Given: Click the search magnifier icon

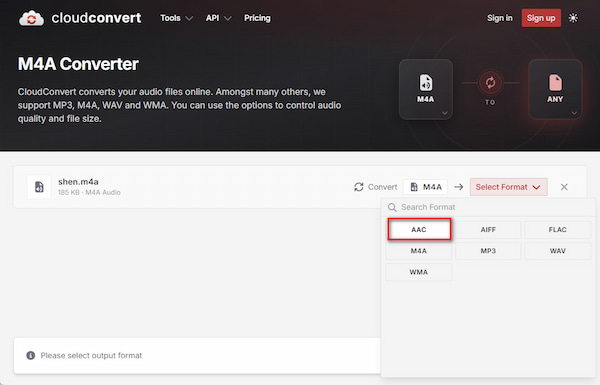Looking at the screenshot, I should [x=392, y=207].
